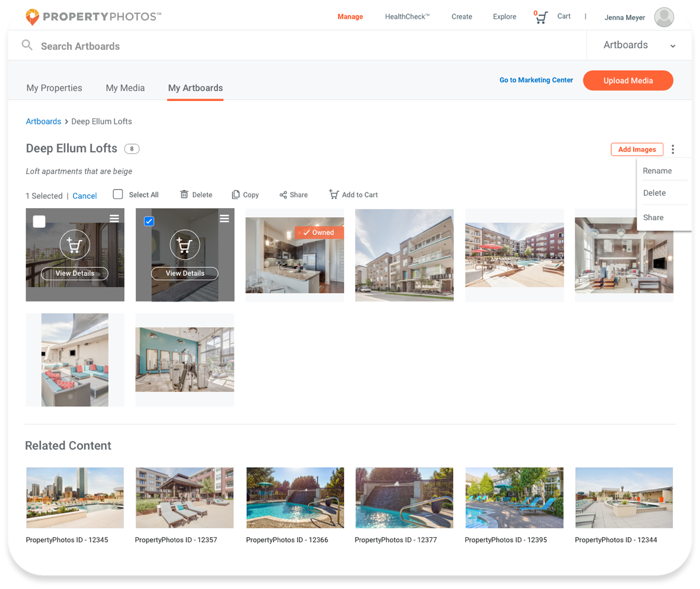Focus the Search Artboards field

click(x=297, y=46)
